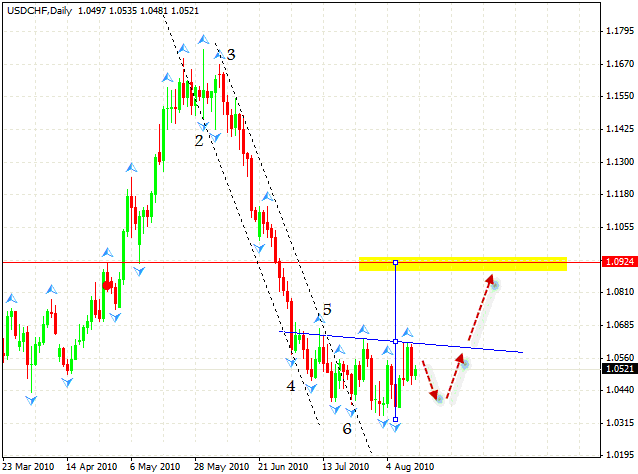Viewport: 638px width, 474px height.
Task: Select the wave label 3
Action: tap(231, 54)
